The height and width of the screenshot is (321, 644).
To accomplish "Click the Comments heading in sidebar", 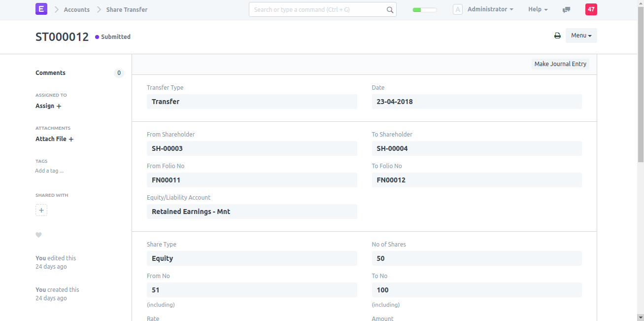I will point(50,73).
